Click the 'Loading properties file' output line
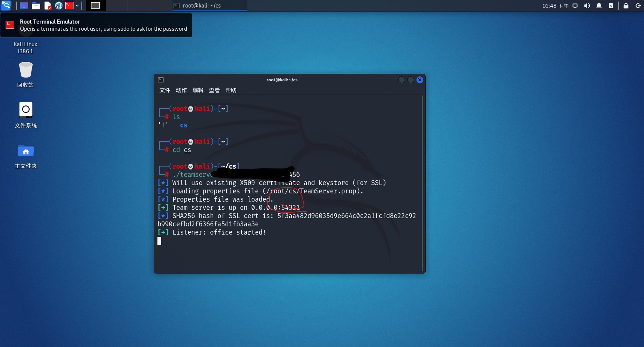The width and height of the screenshot is (644, 347). click(x=261, y=191)
